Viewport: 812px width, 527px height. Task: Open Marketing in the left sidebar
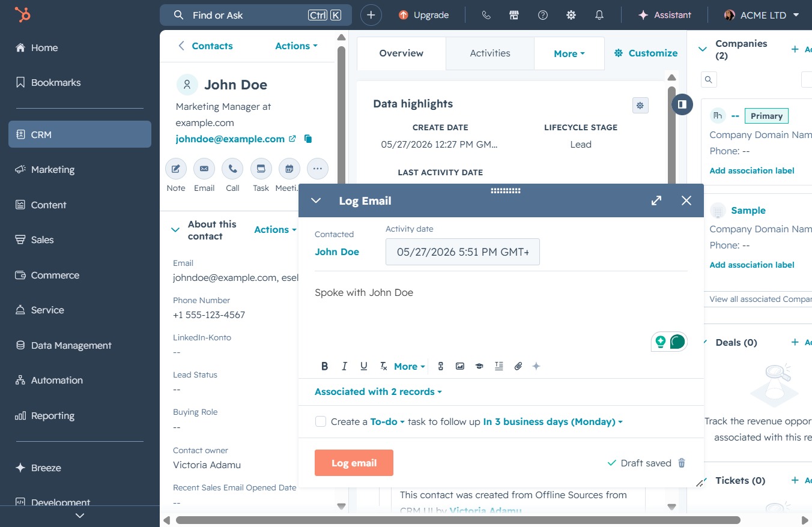80,169
